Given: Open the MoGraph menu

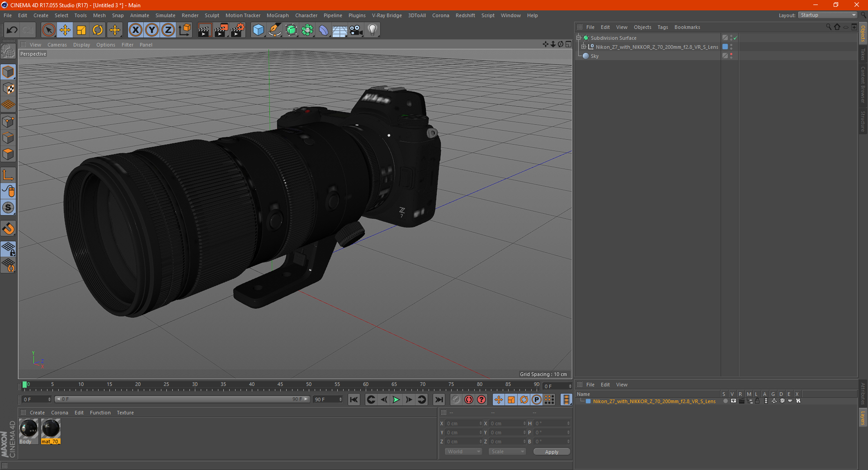Looking at the screenshot, I should [x=278, y=15].
